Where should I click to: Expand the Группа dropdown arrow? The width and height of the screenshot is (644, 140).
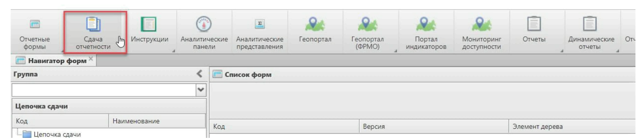tap(201, 90)
